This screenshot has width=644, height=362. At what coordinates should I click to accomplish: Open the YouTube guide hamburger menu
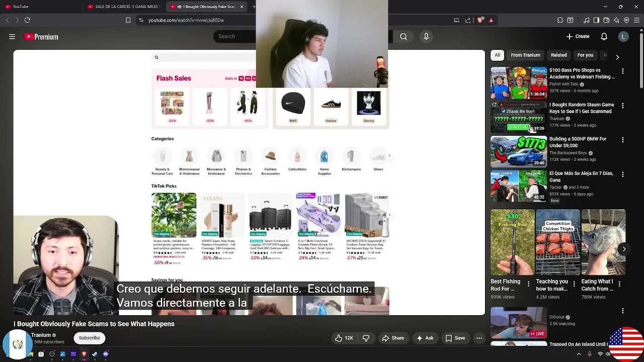12,37
